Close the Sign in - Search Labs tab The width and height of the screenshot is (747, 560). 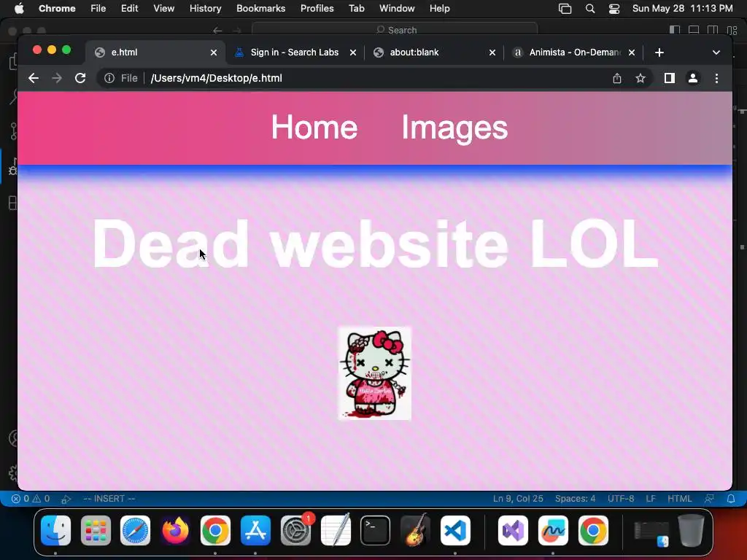(353, 52)
